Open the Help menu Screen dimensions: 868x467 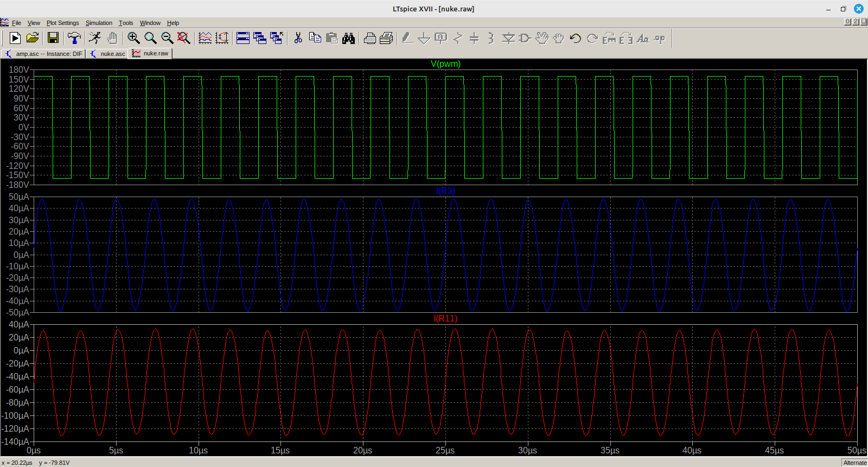pyautogui.click(x=173, y=23)
